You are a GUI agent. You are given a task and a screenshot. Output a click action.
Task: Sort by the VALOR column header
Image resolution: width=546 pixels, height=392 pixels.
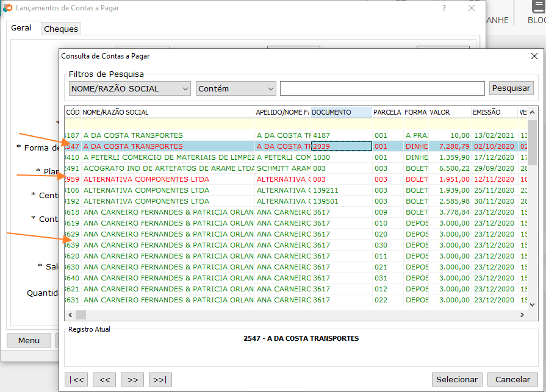[448, 112]
